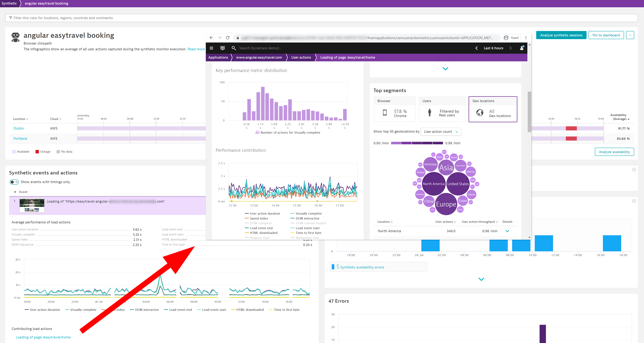644x343 pixels.
Task: Expand the North America row details
Action: point(507,231)
